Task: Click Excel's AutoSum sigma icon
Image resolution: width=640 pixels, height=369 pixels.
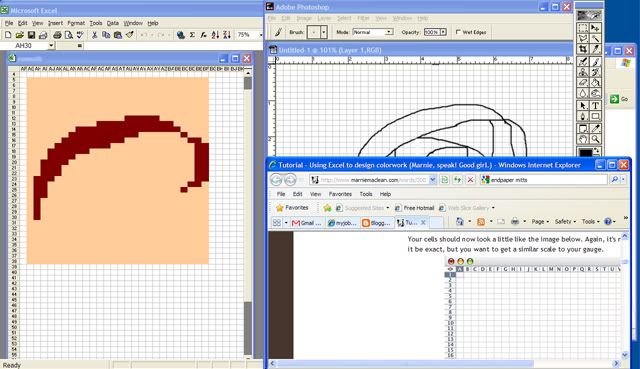Action: [192, 35]
